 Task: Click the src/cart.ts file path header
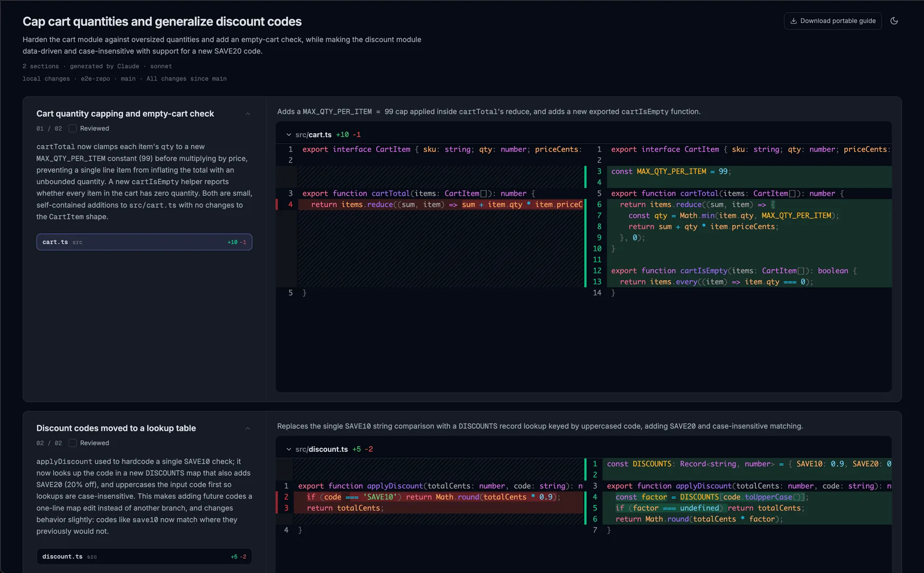pyautogui.click(x=314, y=135)
